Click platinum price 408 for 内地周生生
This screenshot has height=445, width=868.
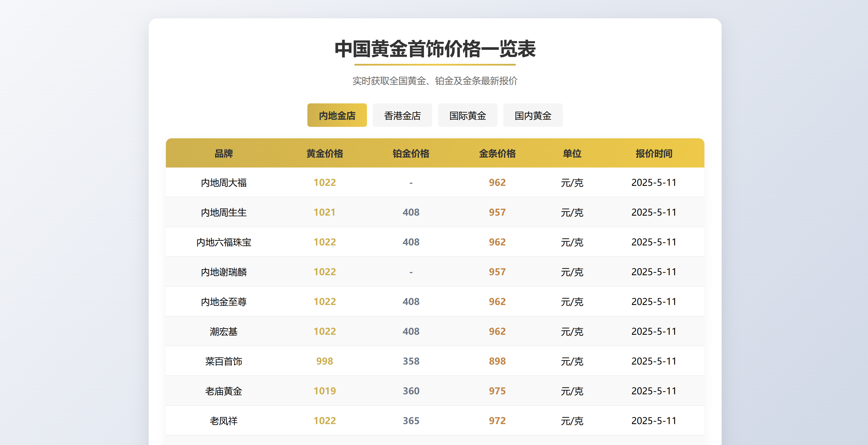tap(411, 212)
